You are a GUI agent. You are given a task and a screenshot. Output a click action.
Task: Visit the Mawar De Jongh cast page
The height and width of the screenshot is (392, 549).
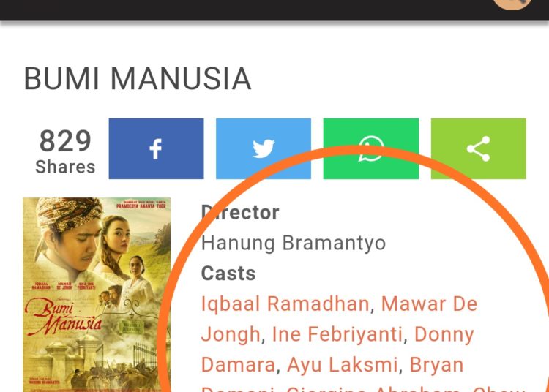339,319
